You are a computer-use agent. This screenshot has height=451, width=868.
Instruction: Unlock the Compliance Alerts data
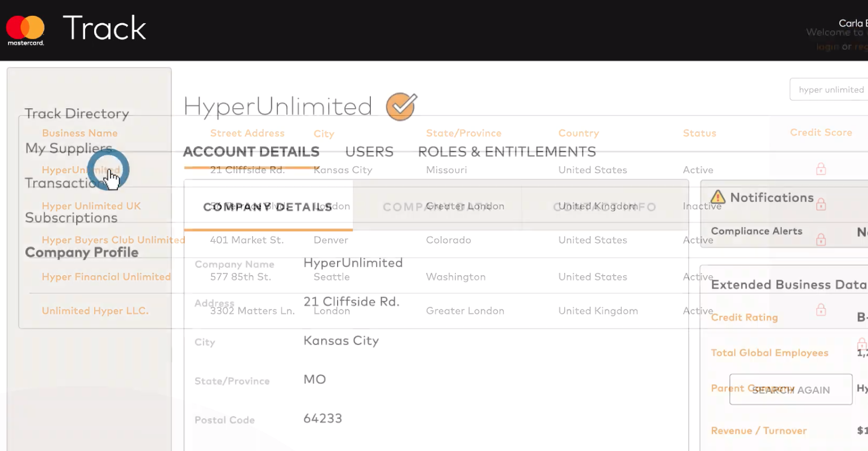point(821,240)
